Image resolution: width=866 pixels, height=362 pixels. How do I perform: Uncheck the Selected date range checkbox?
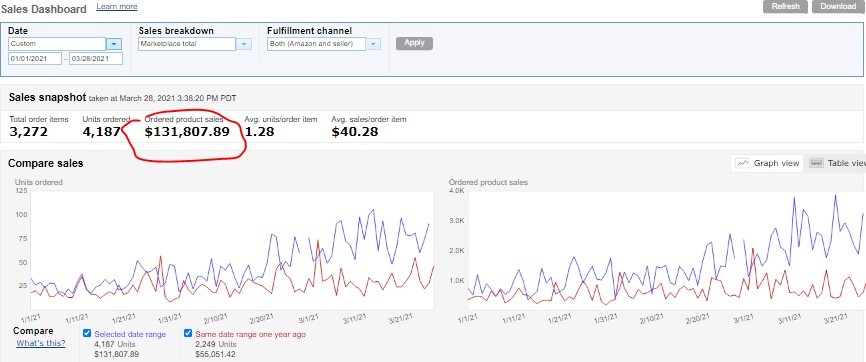[87, 333]
